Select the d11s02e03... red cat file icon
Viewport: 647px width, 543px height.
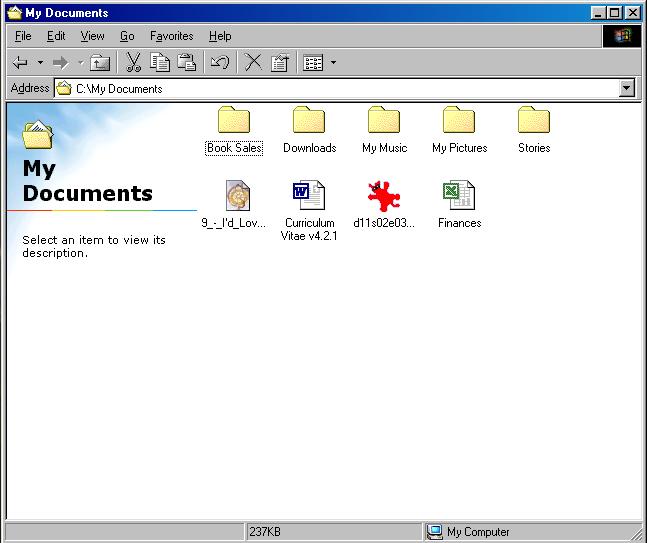384,196
